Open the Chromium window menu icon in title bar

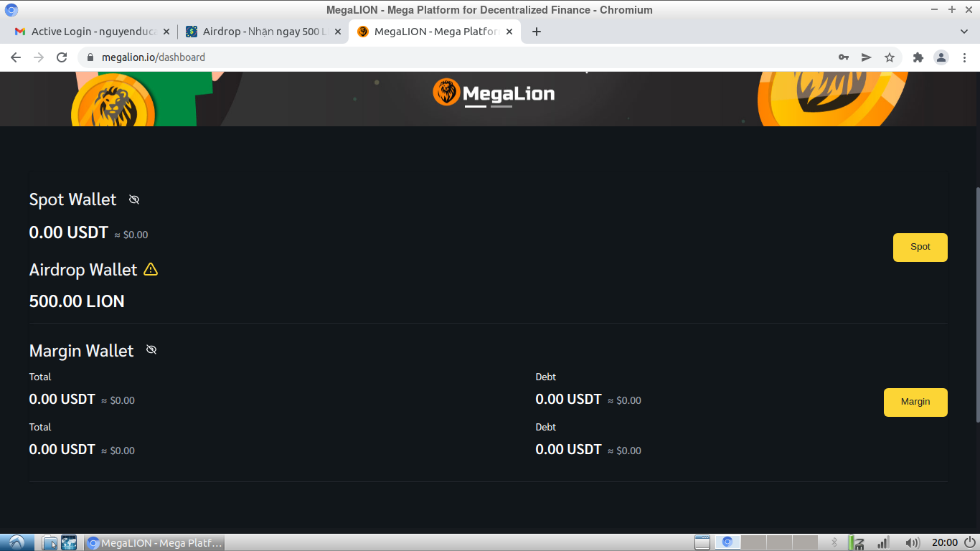(x=11, y=10)
